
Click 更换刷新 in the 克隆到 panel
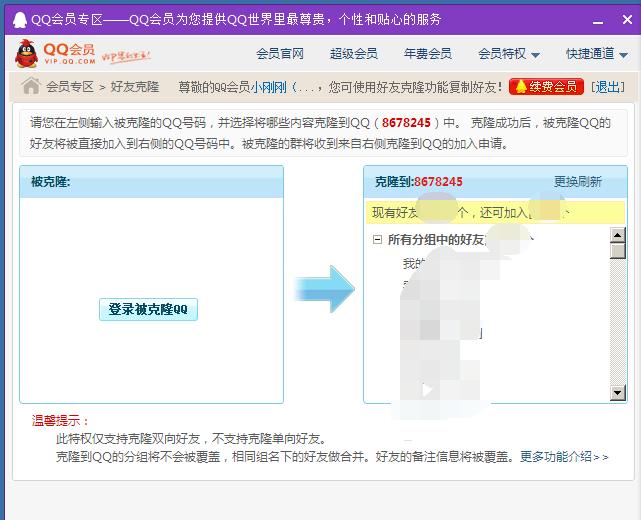coord(578,182)
